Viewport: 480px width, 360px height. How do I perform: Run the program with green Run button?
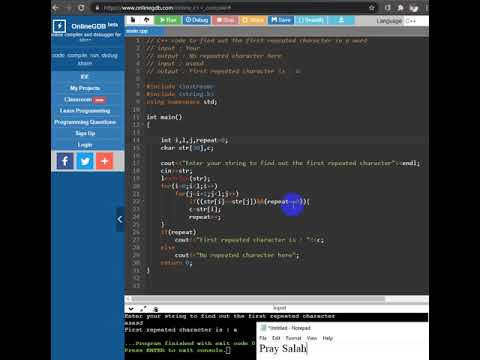(x=167, y=20)
